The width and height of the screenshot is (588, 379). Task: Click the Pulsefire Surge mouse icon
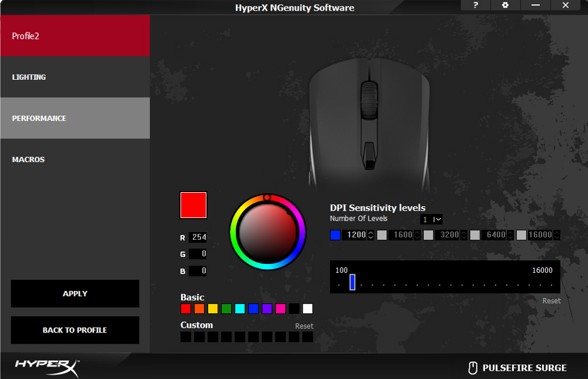473,368
